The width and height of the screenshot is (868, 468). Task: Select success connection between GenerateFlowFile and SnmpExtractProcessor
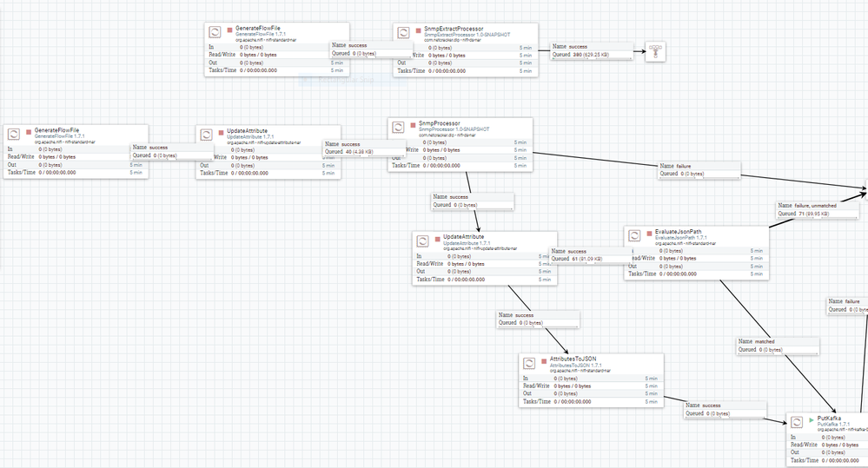(x=371, y=49)
